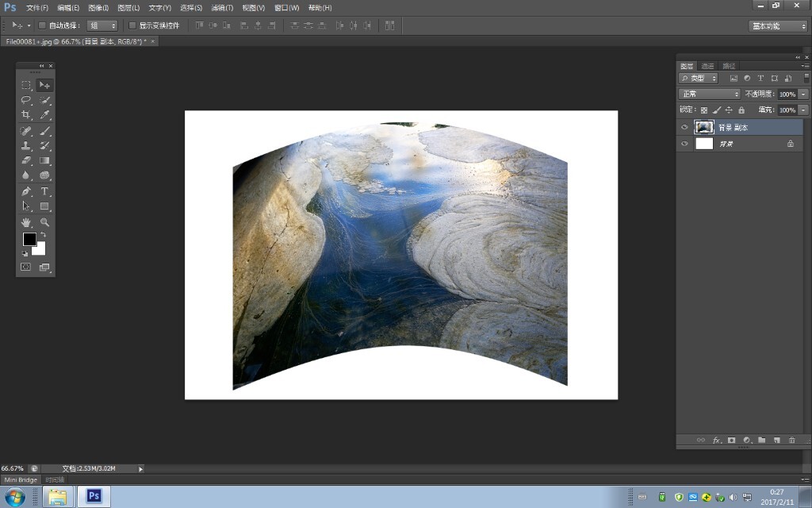The height and width of the screenshot is (508, 812).
Task: Open the 滤镜(T) menu
Action: tap(222, 8)
